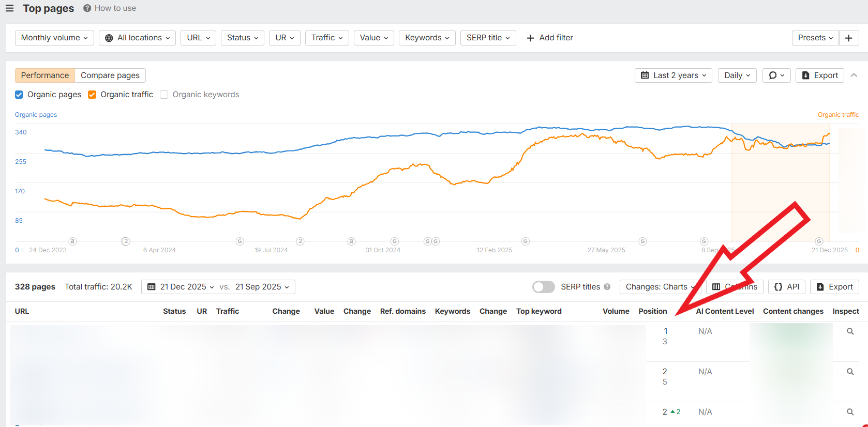The image size is (868, 427).
Task: Open the Changes: Charts dropdown
Action: (x=660, y=287)
